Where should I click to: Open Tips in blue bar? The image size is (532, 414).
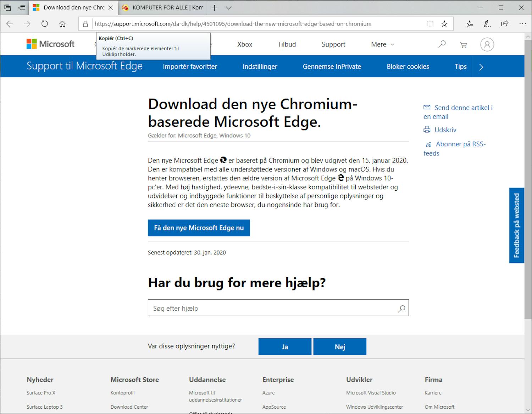pos(461,66)
